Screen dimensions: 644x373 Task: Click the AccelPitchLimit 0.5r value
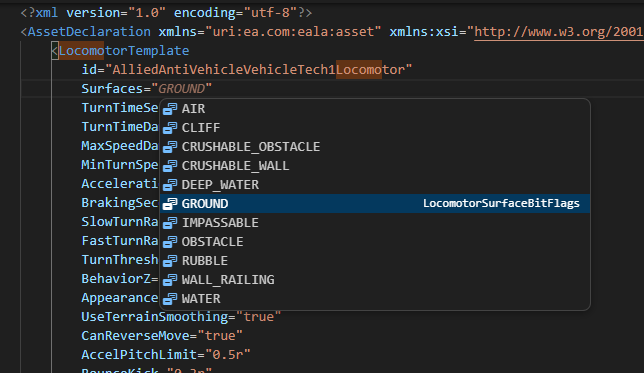point(228,355)
